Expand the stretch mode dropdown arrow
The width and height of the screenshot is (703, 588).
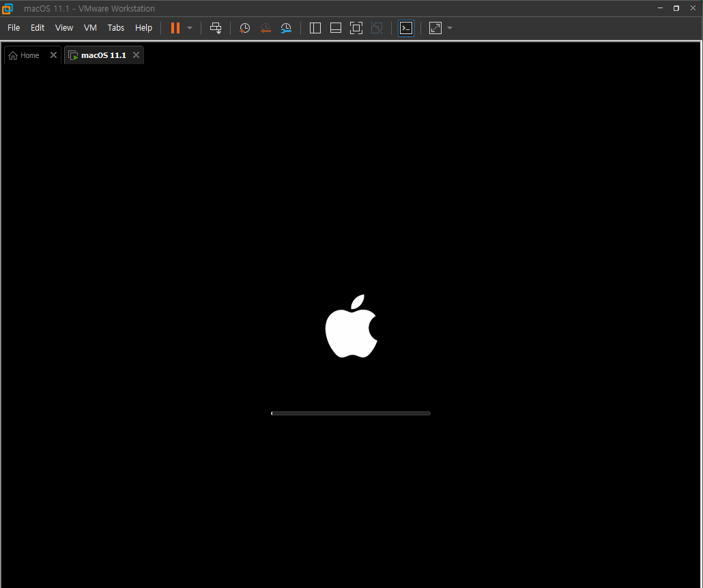click(x=450, y=28)
